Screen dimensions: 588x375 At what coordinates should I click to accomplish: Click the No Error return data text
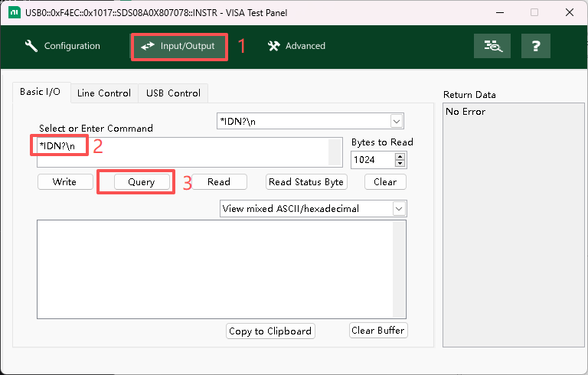pos(465,112)
